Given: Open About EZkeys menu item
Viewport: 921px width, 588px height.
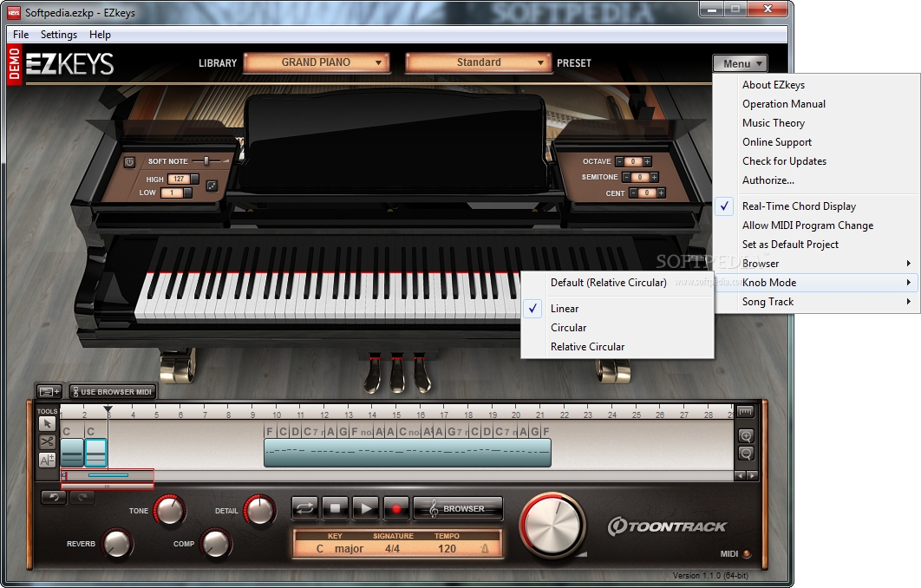Looking at the screenshot, I should (817, 85).
